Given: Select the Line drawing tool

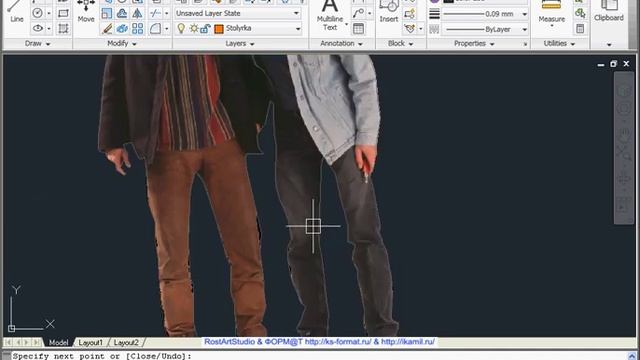Looking at the screenshot, I should click(x=16, y=11).
